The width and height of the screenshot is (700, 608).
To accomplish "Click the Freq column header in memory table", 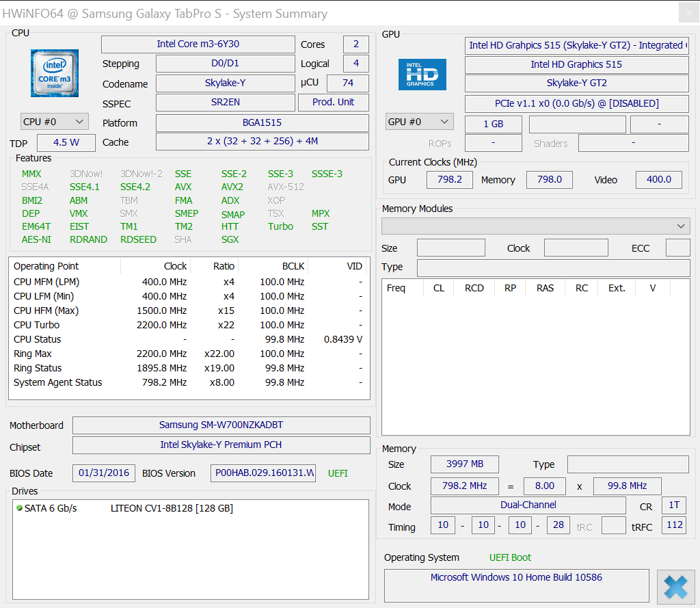I will click(396, 288).
